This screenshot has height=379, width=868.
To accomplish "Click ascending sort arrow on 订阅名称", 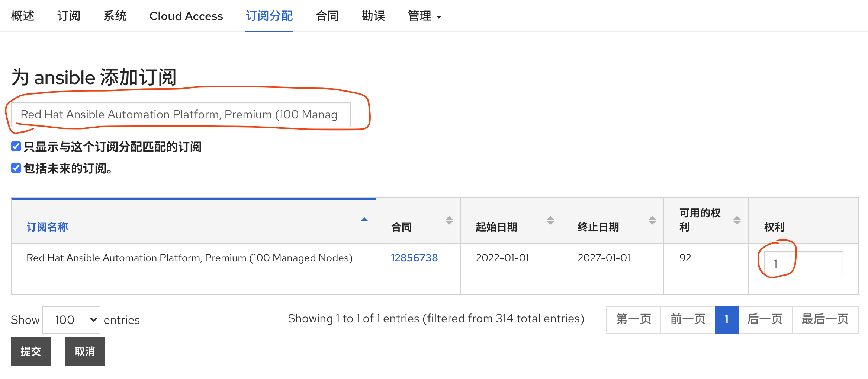I will click(364, 220).
